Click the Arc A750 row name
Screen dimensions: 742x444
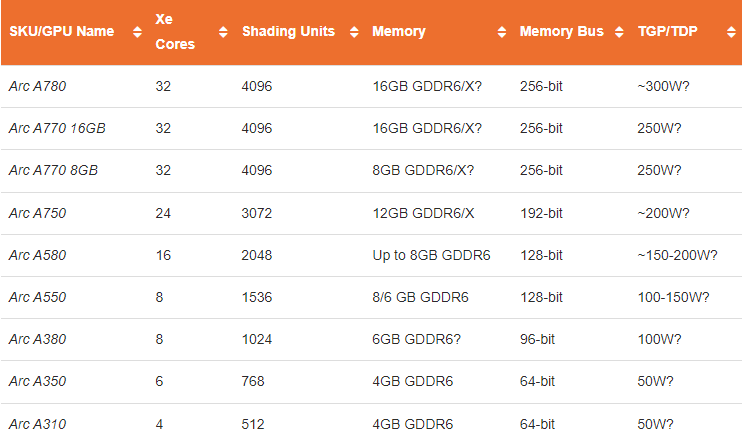[37, 212]
